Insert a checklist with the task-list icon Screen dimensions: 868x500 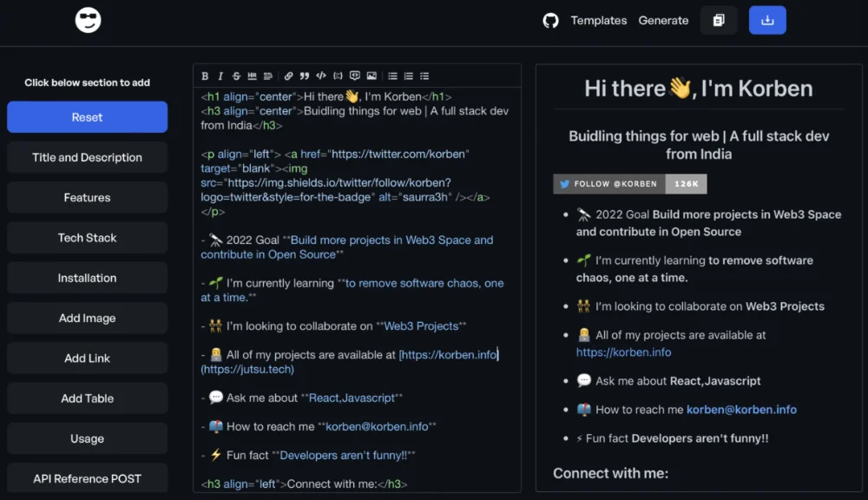point(424,76)
